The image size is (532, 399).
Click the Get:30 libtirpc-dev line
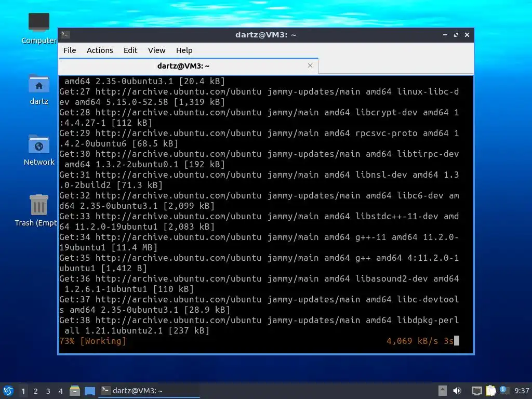[x=259, y=159]
